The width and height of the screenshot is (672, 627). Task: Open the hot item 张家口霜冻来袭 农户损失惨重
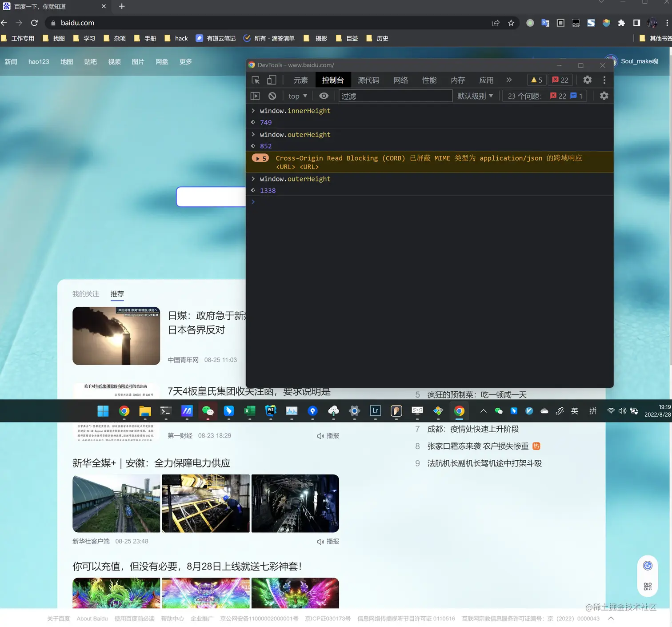tap(478, 446)
